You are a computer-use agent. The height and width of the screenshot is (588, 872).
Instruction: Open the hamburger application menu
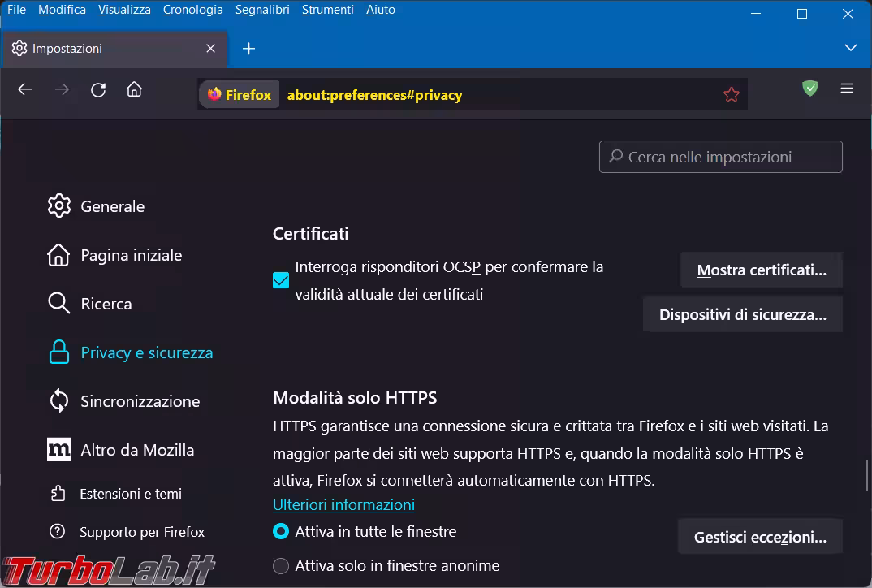(x=847, y=89)
